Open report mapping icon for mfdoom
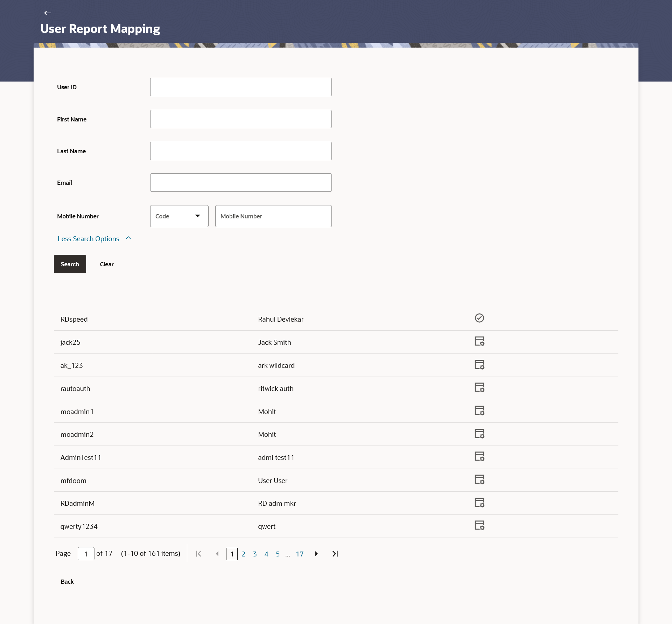 [x=479, y=479]
